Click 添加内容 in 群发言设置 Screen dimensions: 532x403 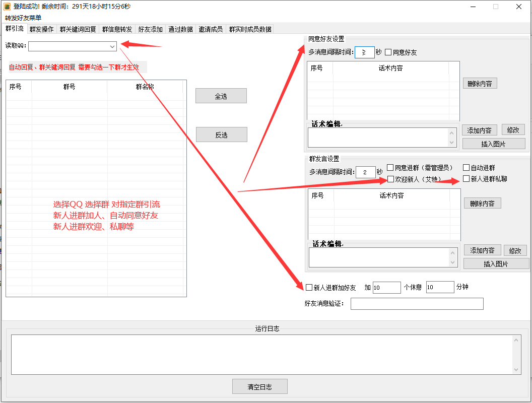(483, 250)
